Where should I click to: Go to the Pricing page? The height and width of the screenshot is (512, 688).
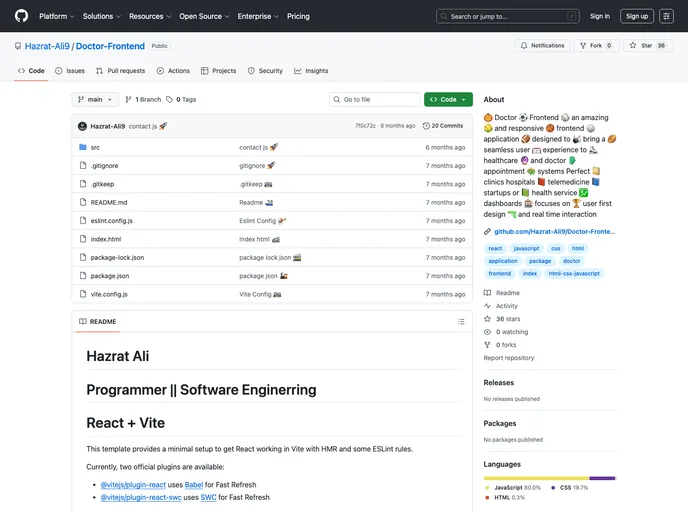pyautogui.click(x=298, y=16)
